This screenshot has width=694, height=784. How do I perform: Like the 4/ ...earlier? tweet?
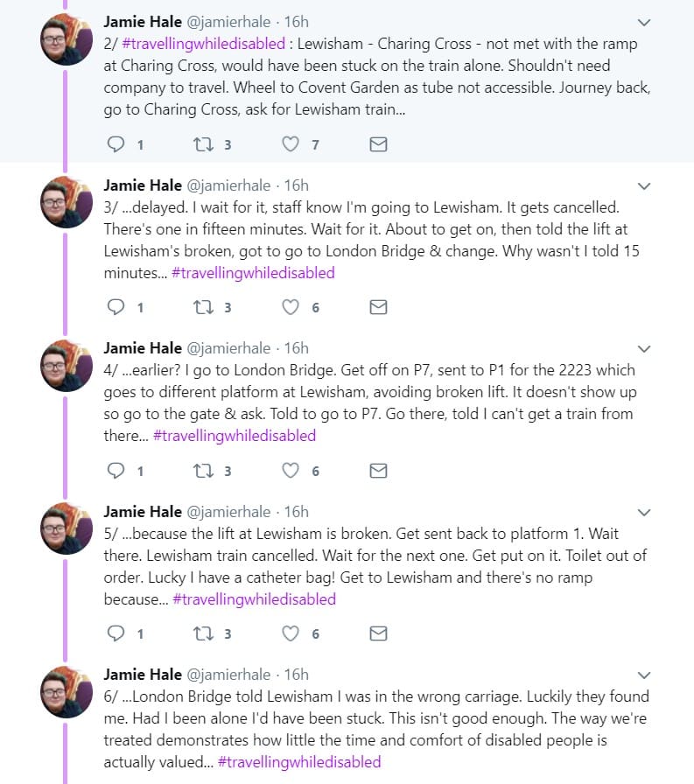[291, 471]
